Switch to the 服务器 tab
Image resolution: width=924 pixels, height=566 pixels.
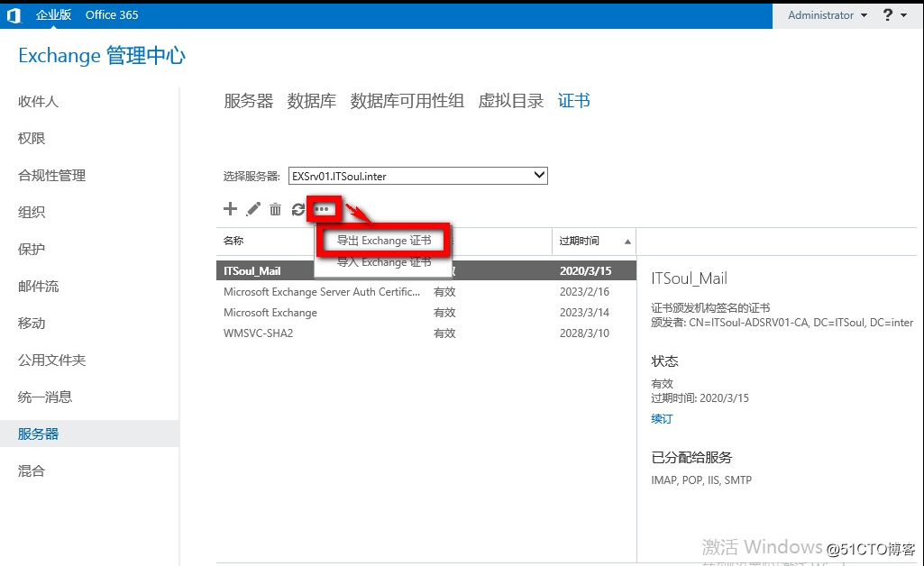(249, 101)
